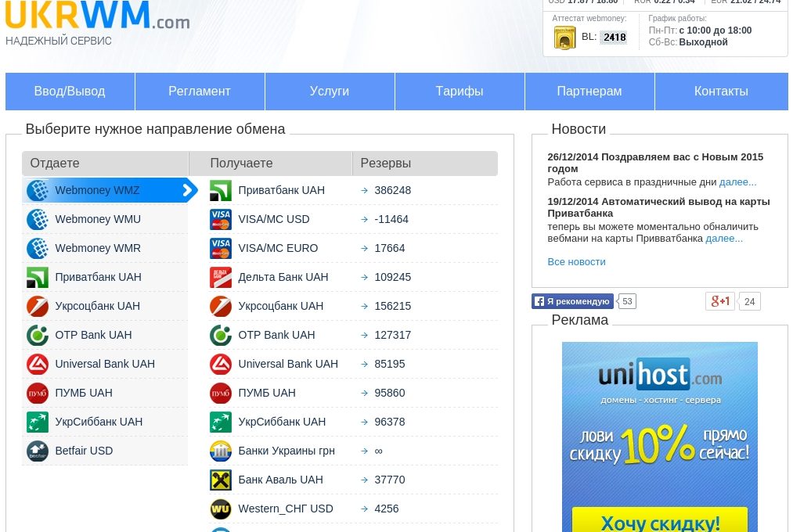Open the Услуги menu tab
Viewport: 793px width, 532px height.
click(330, 92)
